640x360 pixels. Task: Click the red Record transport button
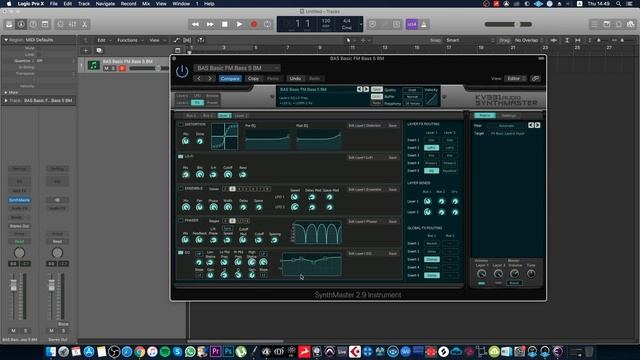pos(254,24)
